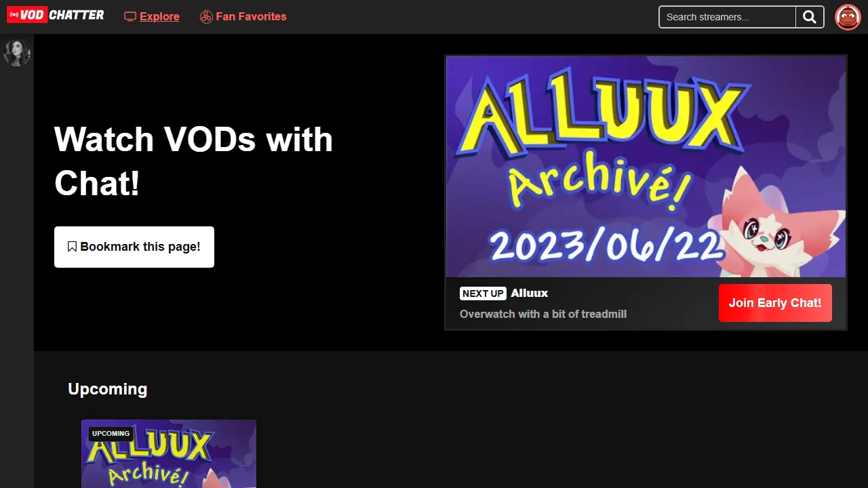Open the Alluux thumbnail under Upcoming
Image resolution: width=868 pixels, height=488 pixels.
point(169,457)
